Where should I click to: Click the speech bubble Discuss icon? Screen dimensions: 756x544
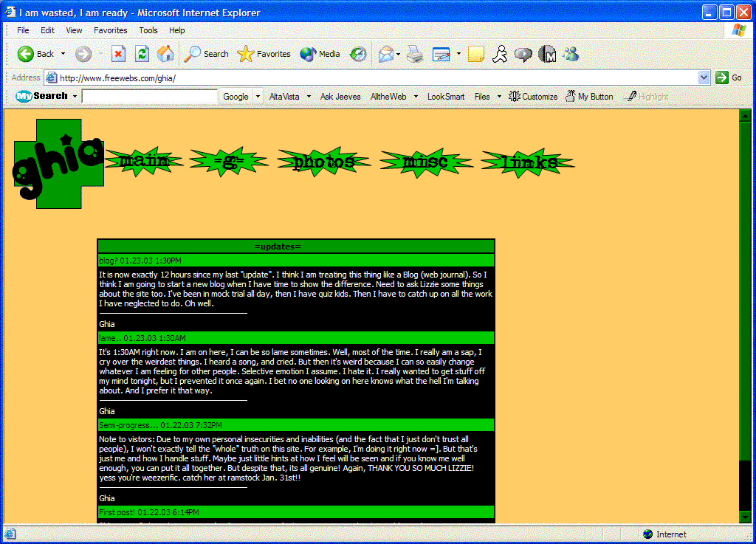tap(523, 54)
